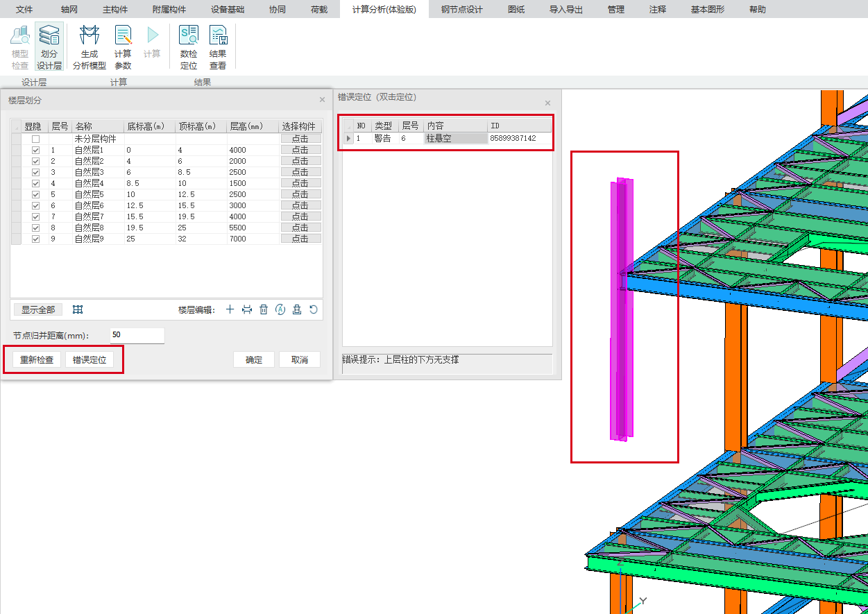Uncheck visibility for 自然层1
Screen dimensions: 868x614
tap(35, 150)
